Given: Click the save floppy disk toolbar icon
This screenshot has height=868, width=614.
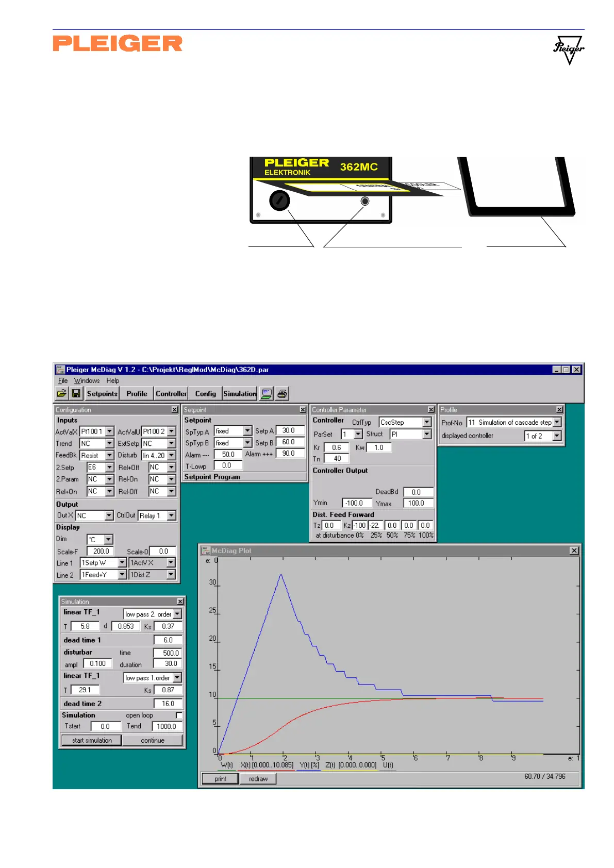Looking at the screenshot, I should coord(76,393).
